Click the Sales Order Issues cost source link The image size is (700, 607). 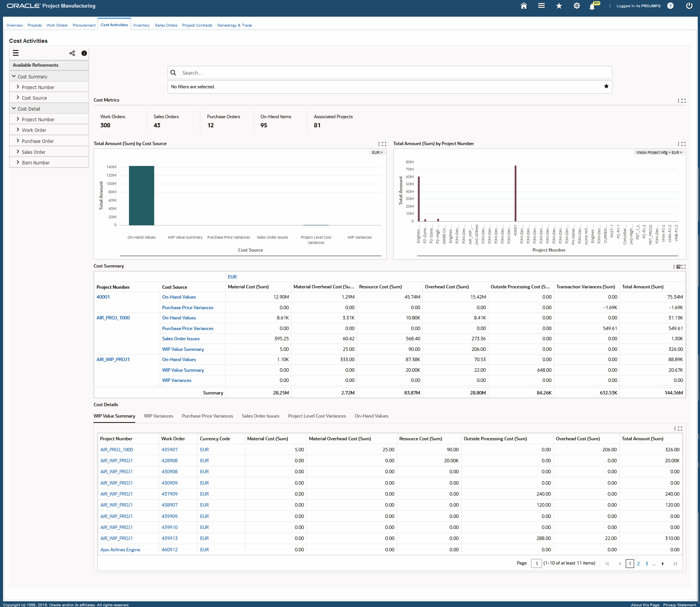point(181,339)
